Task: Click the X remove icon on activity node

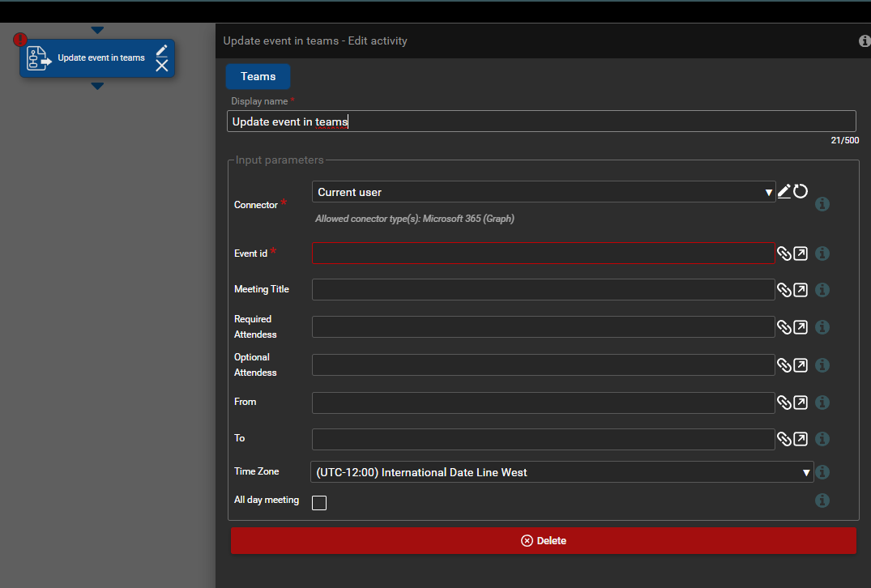Action: click(x=162, y=66)
